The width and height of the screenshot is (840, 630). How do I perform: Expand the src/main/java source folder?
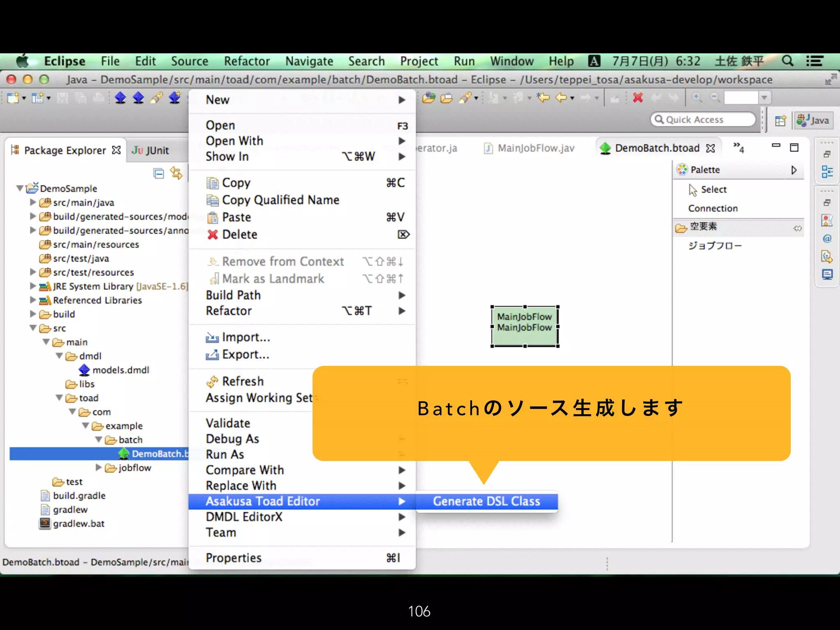tap(33, 202)
